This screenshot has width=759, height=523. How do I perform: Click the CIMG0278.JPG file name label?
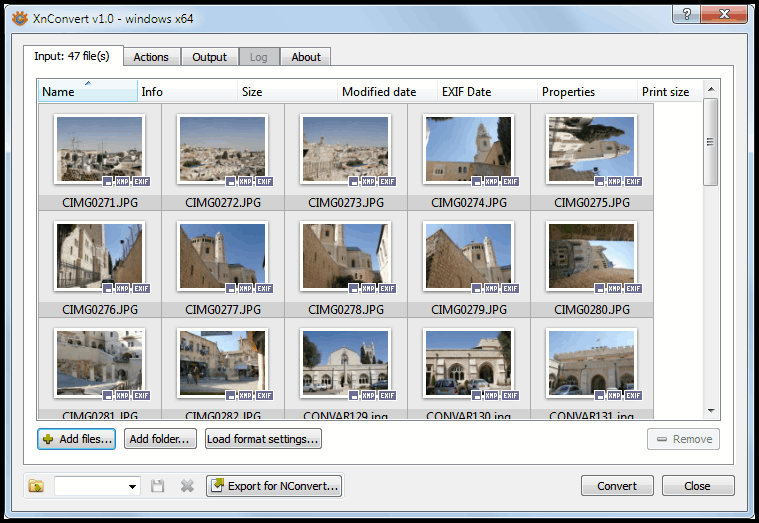click(346, 309)
